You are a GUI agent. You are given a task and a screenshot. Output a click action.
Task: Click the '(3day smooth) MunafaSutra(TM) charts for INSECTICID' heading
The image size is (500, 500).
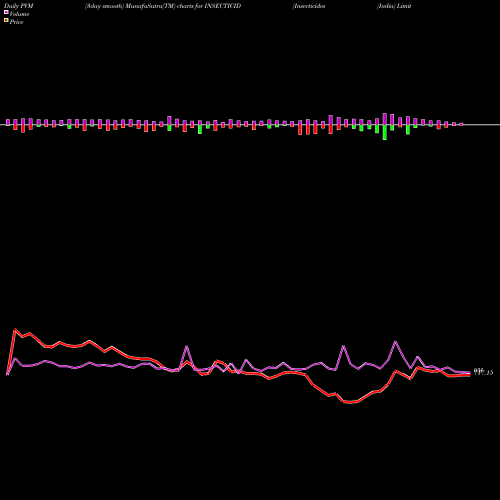(163, 6)
